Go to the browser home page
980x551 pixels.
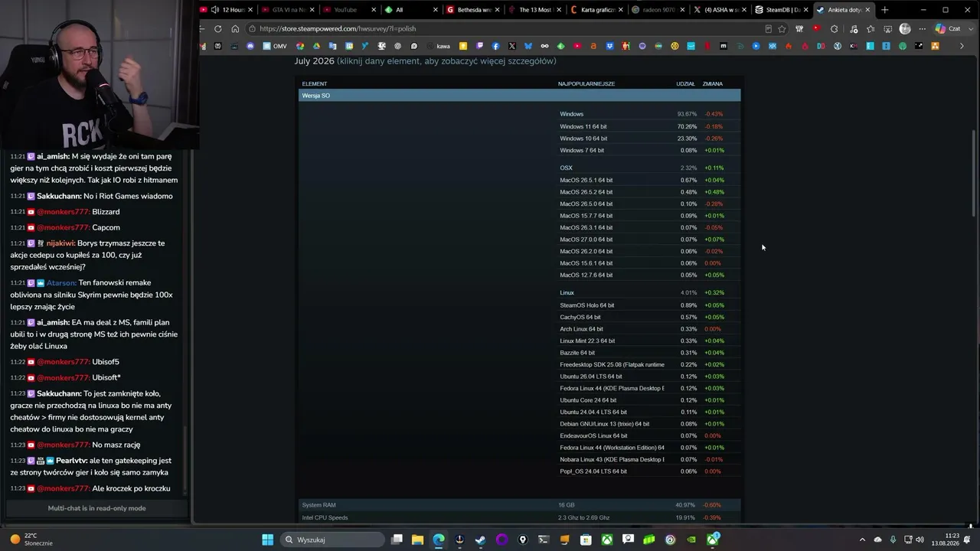235,29
